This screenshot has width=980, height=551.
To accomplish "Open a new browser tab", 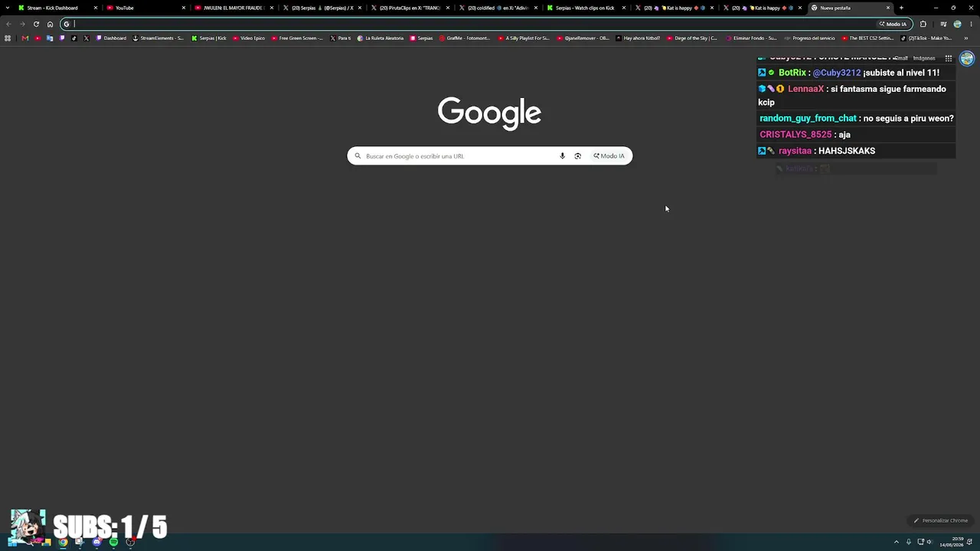I will click(901, 8).
